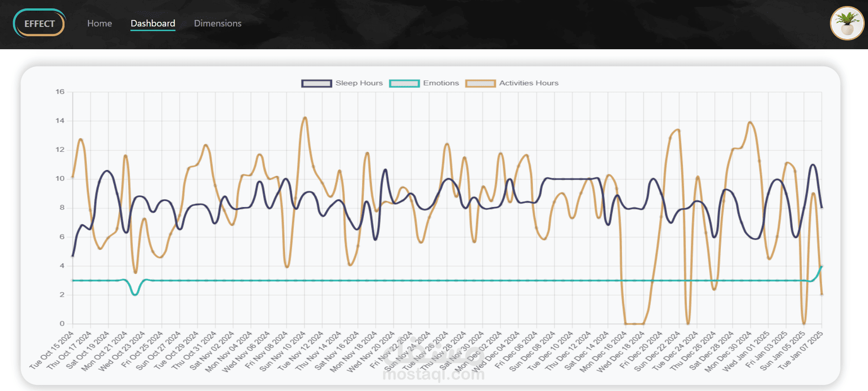868x391 pixels.
Task: Open the profile avatar with plant picture
Action: pyautogui.click(x=847, y=23)
